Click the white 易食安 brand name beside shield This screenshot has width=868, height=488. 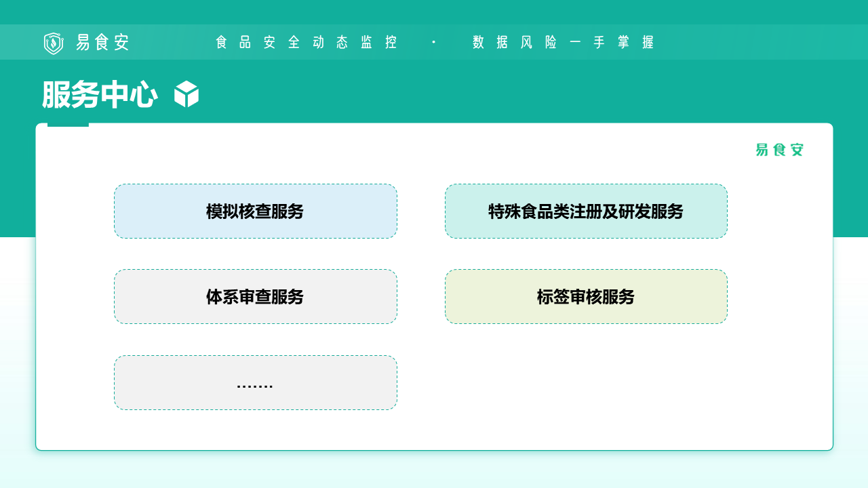tap(102, 42)
